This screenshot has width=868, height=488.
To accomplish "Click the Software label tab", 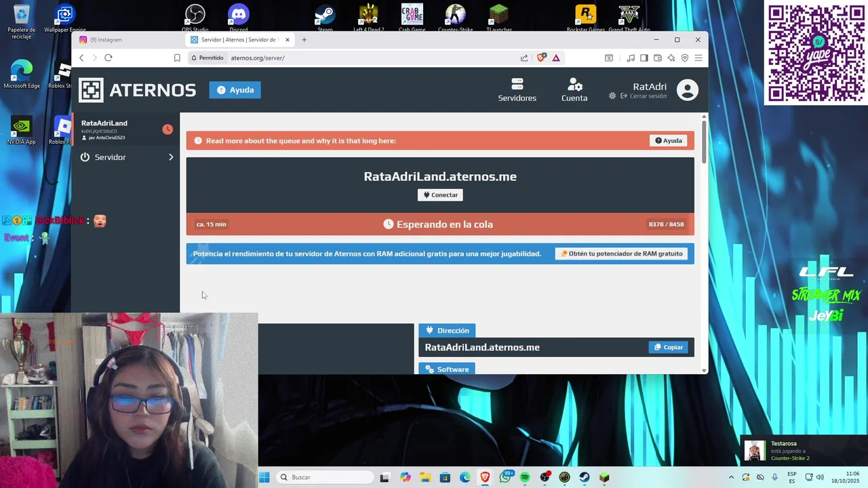I will pyautogui.click(x=447, y=369).
